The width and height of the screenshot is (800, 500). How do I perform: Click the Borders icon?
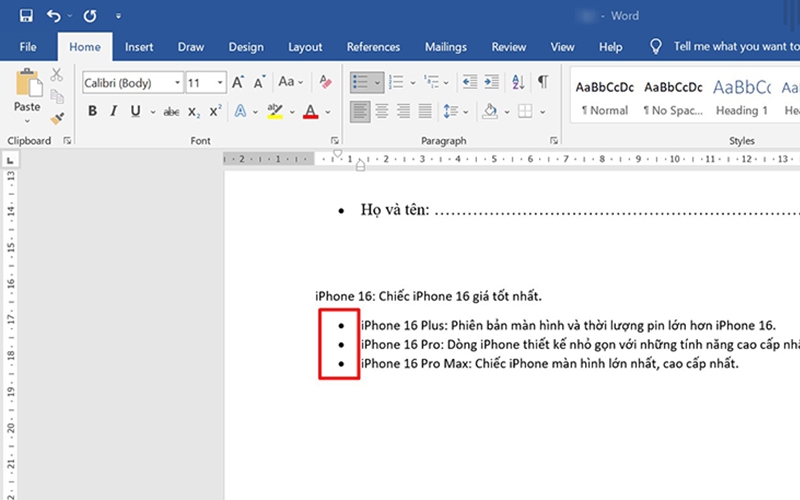click(x=525, y=111)
